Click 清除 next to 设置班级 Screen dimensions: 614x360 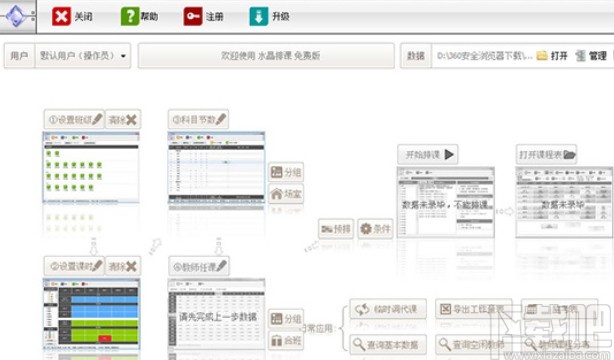click(x=123, y=119)
